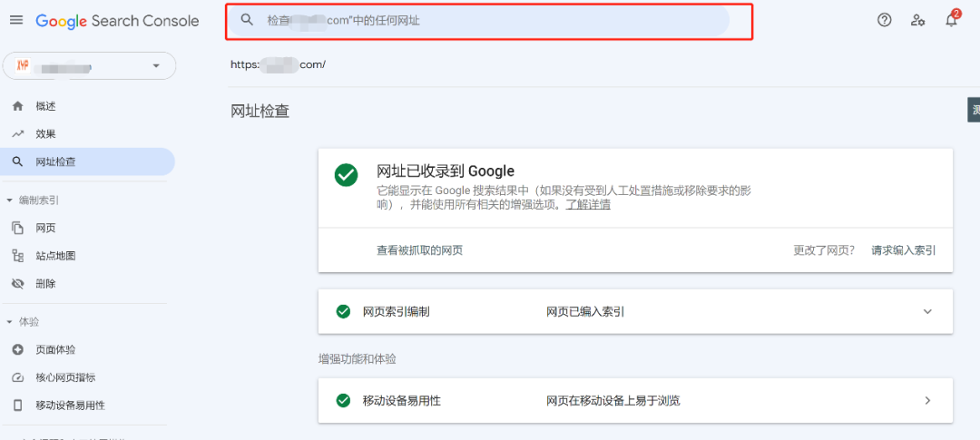The image size is (980, 440).
Task: Open the property selector dropdown
Action: pos(89,65)
